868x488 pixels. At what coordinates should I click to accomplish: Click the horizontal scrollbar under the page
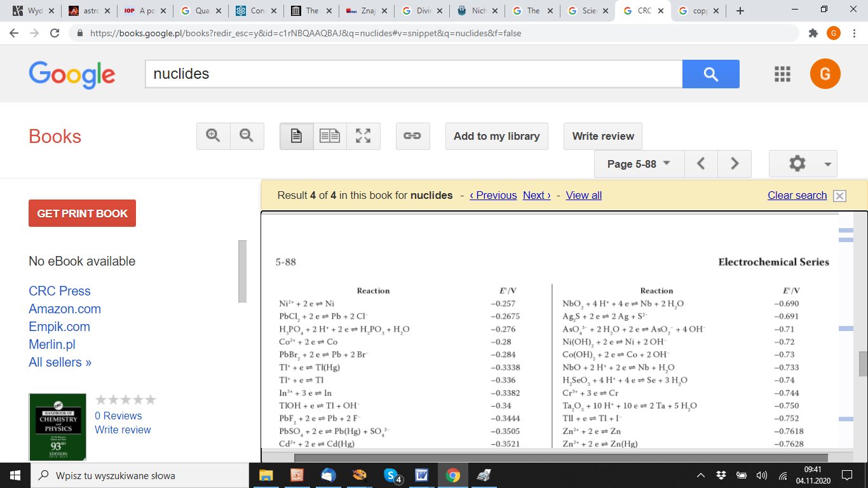click(560, 457)
